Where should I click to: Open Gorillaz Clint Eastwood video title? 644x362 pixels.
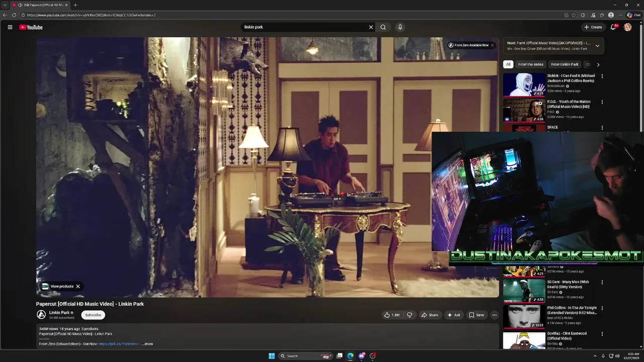[x=567, y=336]
